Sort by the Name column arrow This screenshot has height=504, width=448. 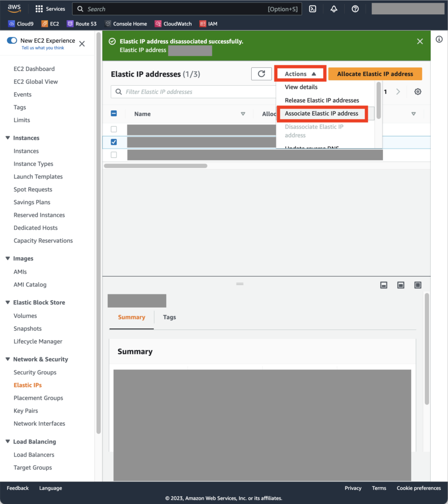243,114
